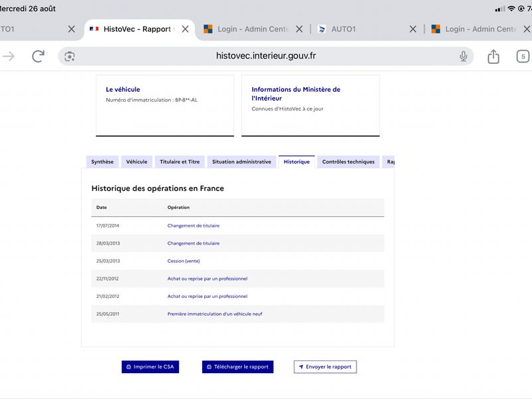This screenshot has height=399, width=532.
Task: Click the Date column header
Action: pos(102,207)
